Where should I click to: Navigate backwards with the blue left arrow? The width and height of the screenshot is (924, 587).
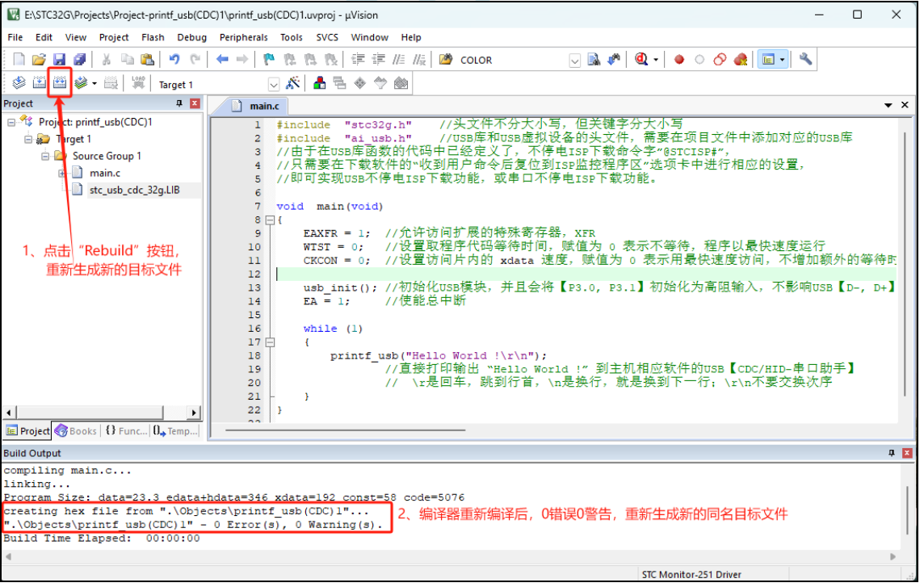[x=222, y=60]
